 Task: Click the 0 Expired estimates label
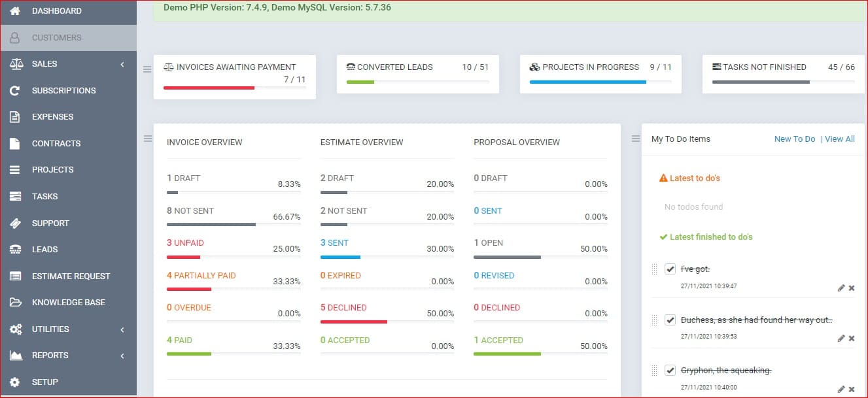[341, 276]
